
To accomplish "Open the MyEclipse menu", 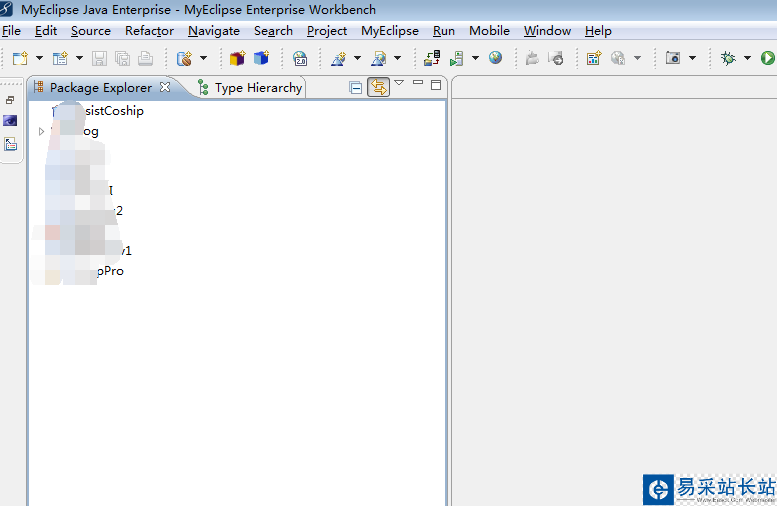I will pos(390,31).
